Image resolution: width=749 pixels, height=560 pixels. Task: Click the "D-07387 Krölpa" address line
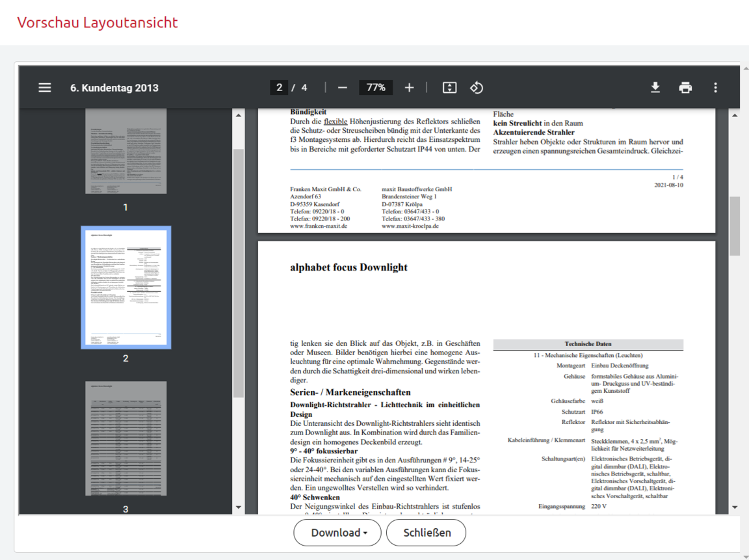click(x=402, y=204)
